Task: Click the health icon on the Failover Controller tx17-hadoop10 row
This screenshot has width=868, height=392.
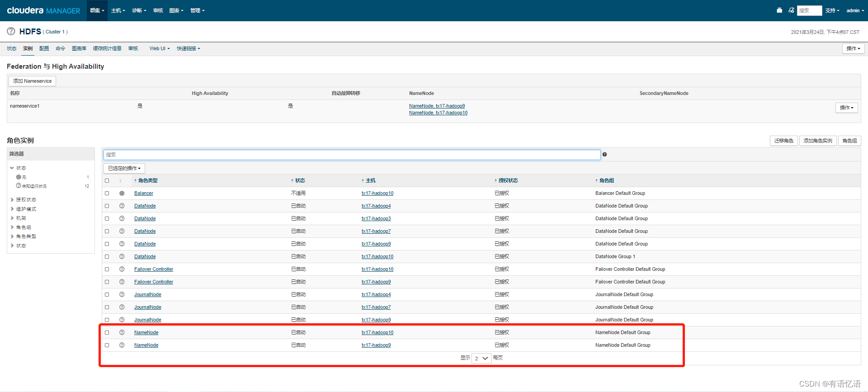Action: coord(122,269)
